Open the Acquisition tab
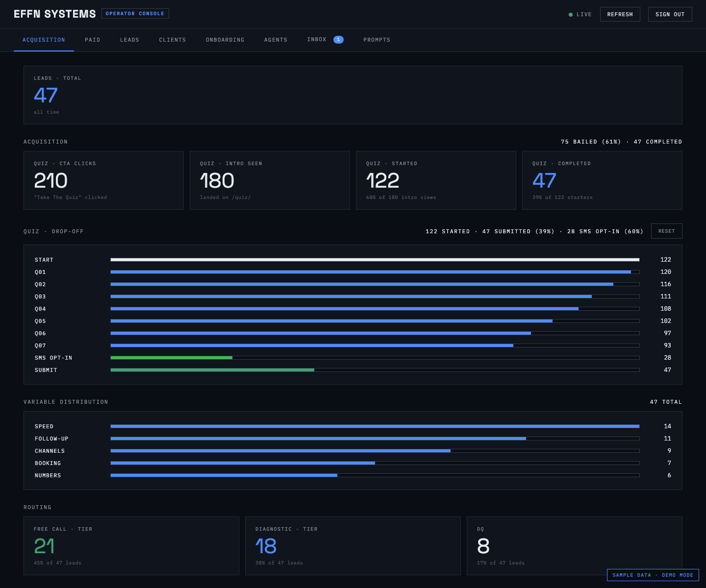The image size is (706, 588). pyautogui.click(x=44, y=40)
